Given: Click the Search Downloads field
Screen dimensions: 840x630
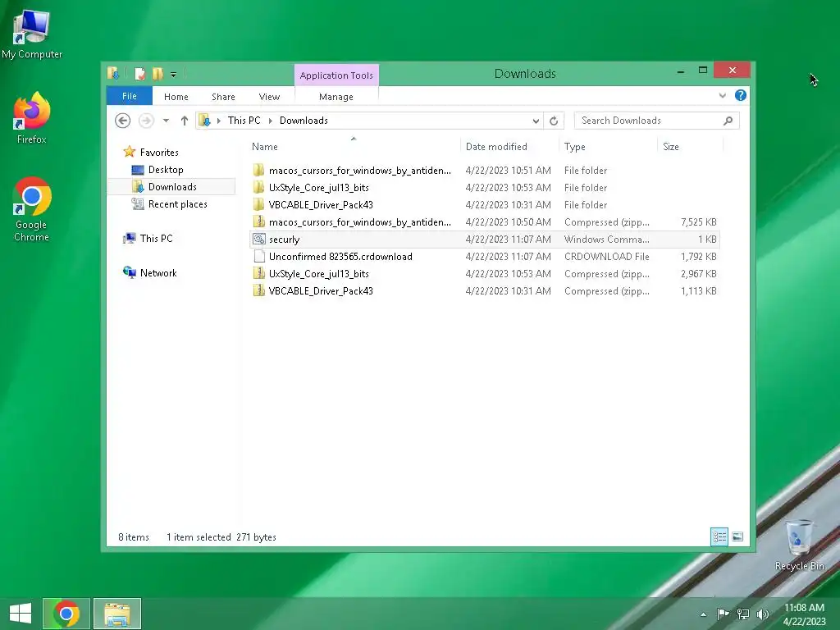Looking at the screenshot, I should pos(656,121).
